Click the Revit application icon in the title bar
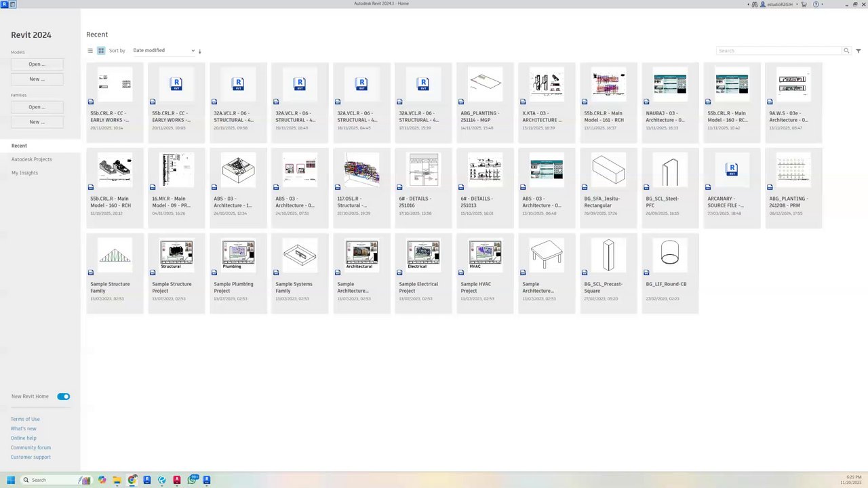868x488 pixels. click(4, 4)
